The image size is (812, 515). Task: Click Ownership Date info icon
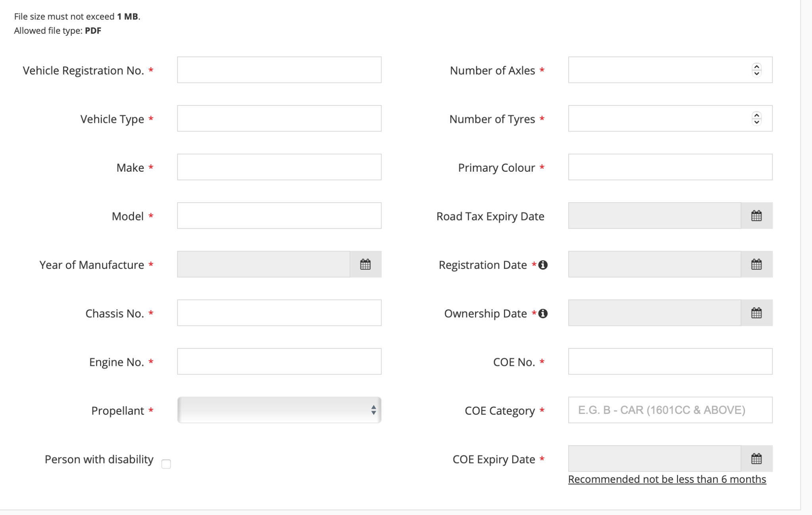pos(543,314)
